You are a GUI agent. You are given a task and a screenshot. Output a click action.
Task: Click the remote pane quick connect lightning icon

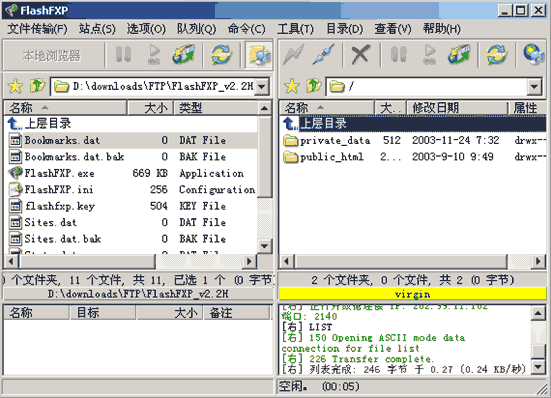[x=294, y=55]
